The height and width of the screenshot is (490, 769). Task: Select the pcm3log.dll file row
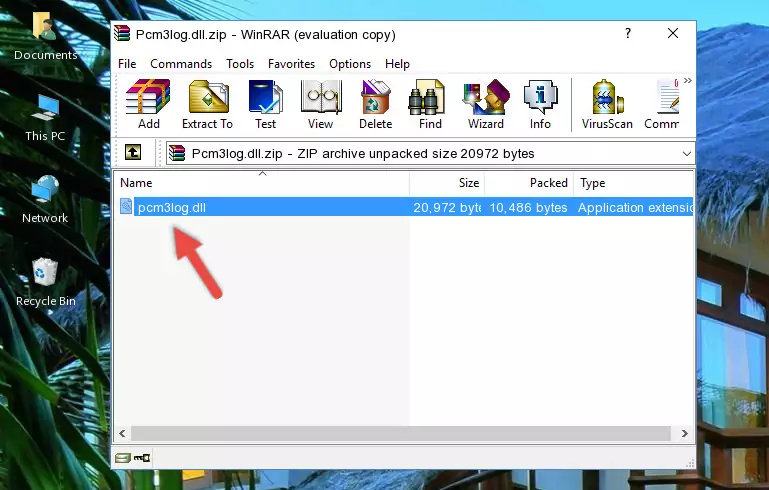click(405, 207)
